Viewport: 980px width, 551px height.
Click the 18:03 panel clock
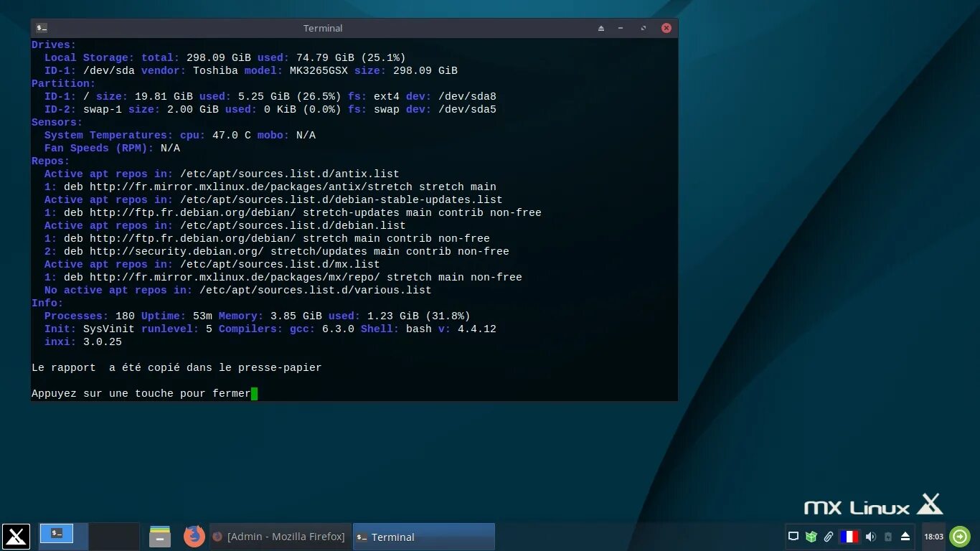[933, 537]
